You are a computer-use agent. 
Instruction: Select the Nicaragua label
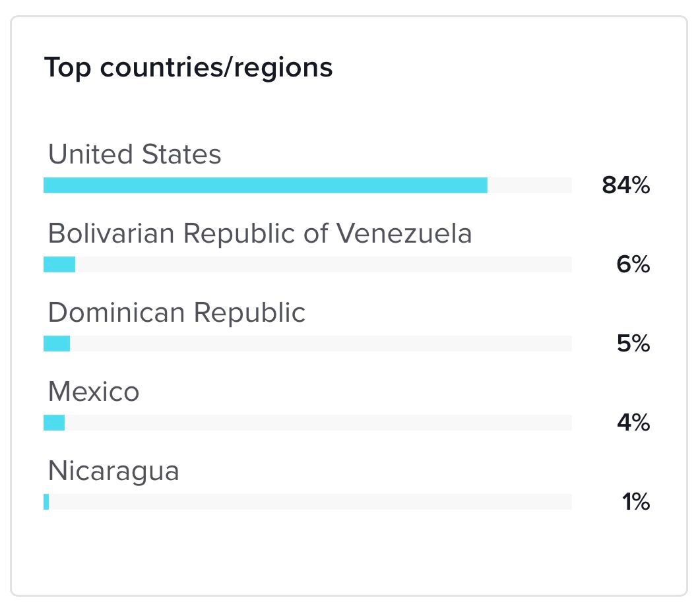(x=113, y=471)
